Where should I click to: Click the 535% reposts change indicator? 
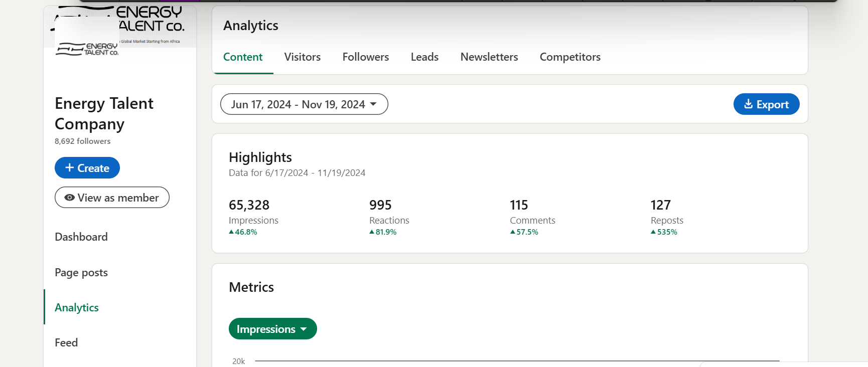[664, 232]
